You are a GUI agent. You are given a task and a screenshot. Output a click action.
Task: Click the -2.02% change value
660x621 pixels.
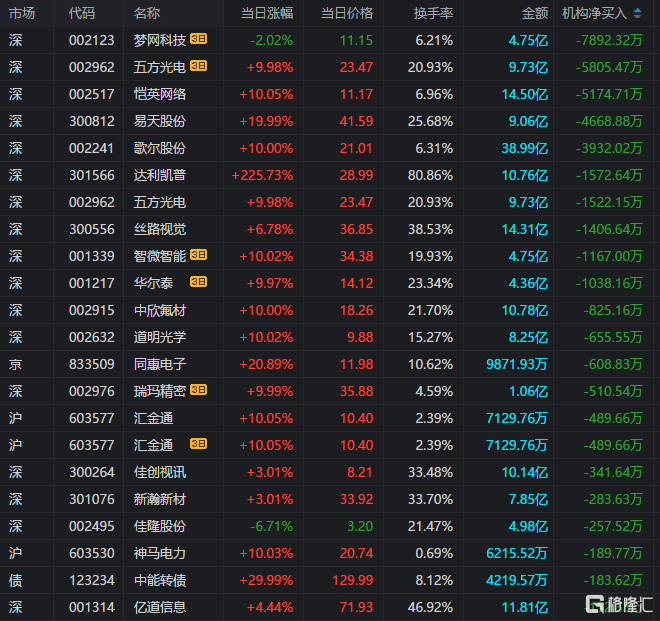[x=271, y=40]
